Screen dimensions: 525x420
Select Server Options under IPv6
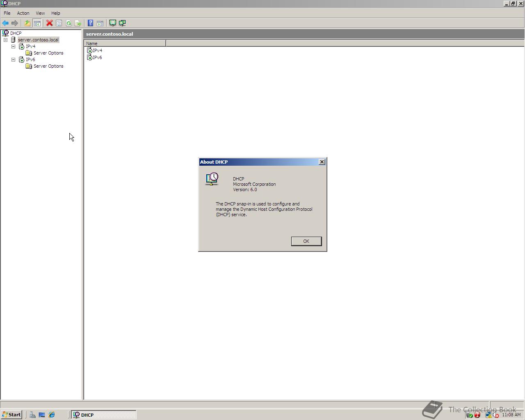tap(48, 66)
